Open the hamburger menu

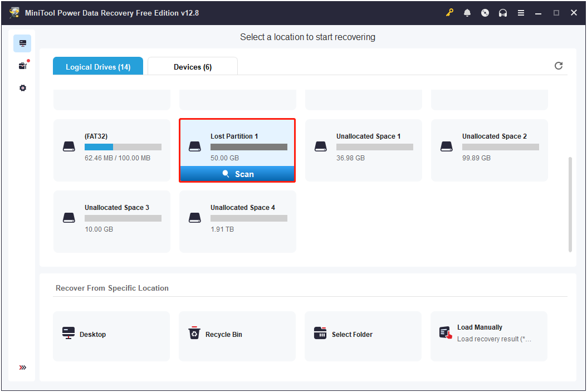point(521,12)
